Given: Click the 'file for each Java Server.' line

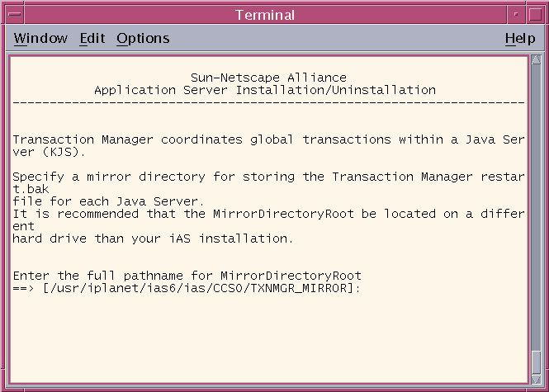Looking at the screenshot, I should (108, 201).
